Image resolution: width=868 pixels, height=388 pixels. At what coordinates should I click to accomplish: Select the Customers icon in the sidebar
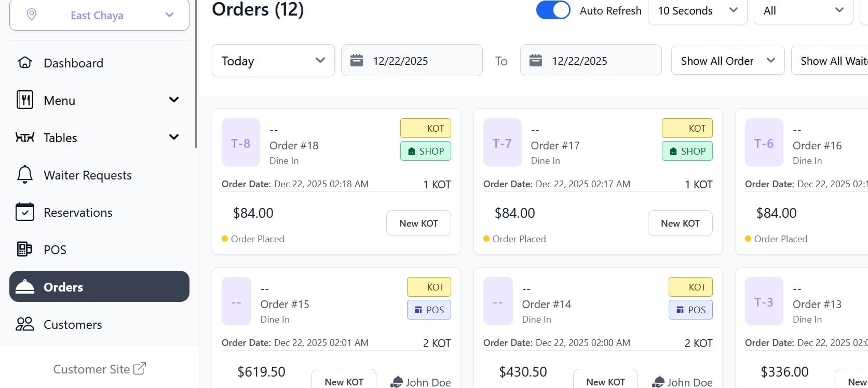24,324
